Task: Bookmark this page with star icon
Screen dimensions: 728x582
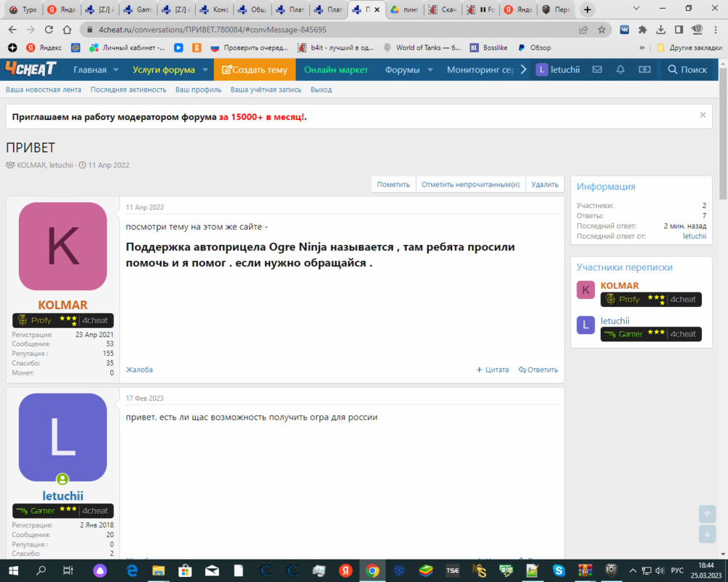Action: pos(602,30)
